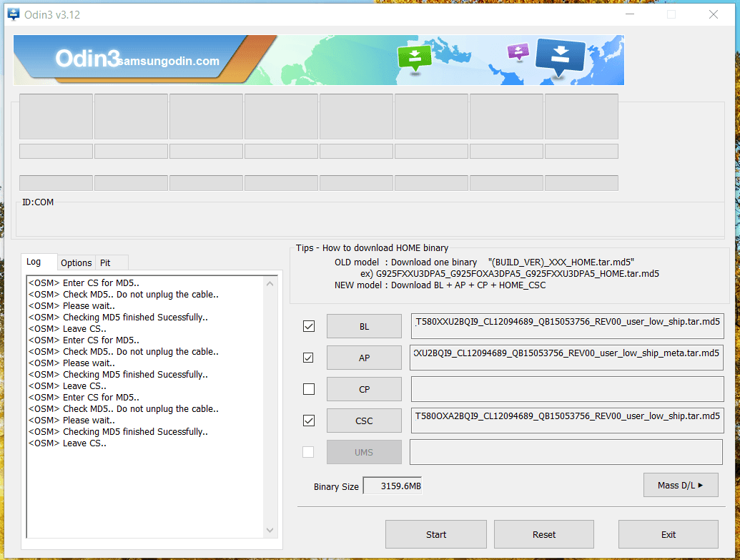Click the disabled UMS checkbox
Image resolution: width=740 pixels, height=560 pixels.
click(308, 452)
